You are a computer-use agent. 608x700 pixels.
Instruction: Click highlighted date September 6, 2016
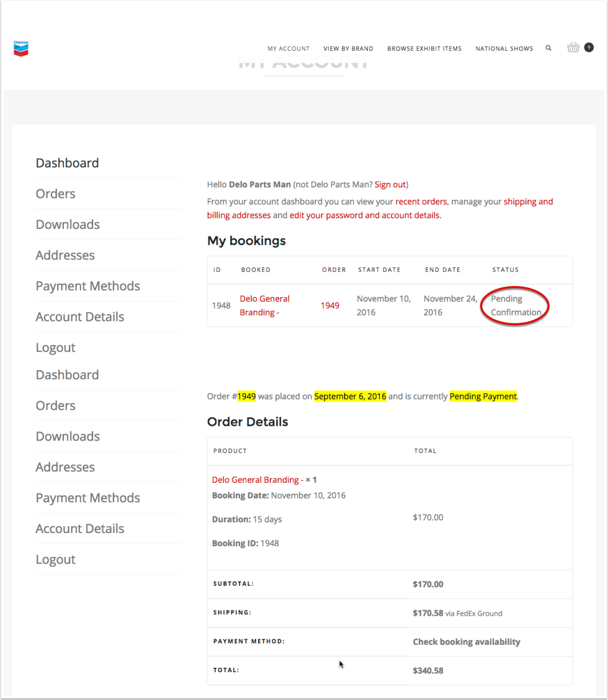pyautogui.click(x=350, y=397)
